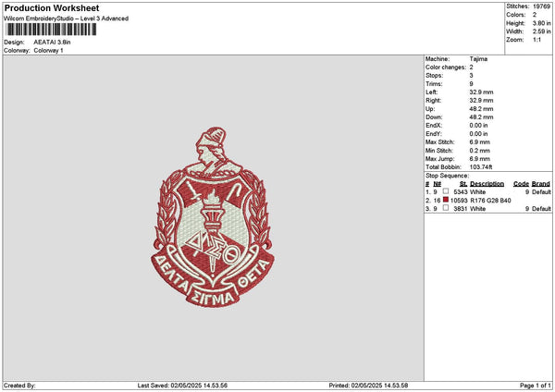Click stitch count 10593 in stop row 2
The image size is (555, 392).
coord(459,201)
